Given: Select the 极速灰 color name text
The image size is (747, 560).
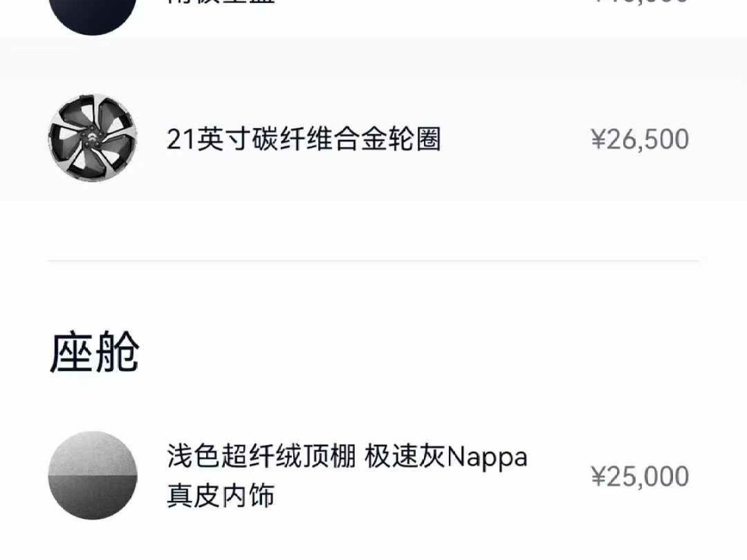Looking at the screenshot, I should [x=406, y=457].
